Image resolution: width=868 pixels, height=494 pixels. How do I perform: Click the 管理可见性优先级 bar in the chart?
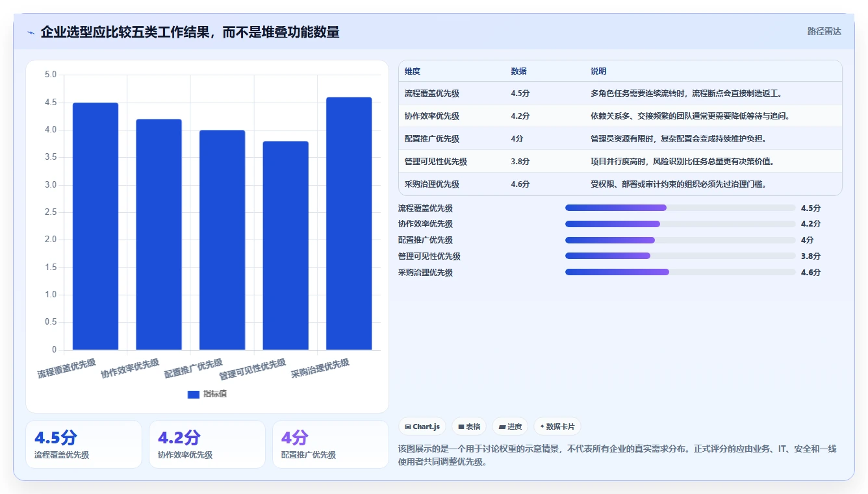point(286,245)
